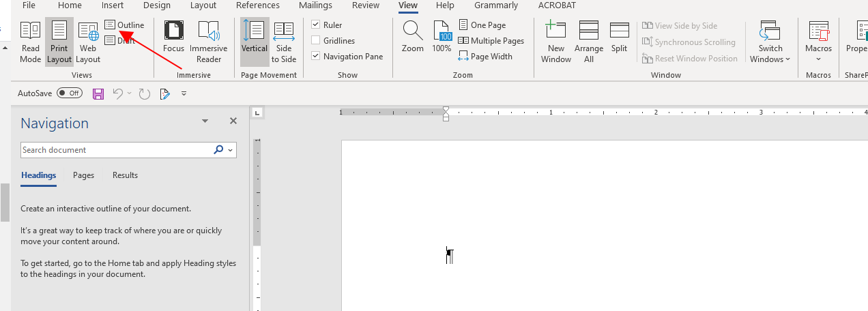Image resolution: width=868 pixels, height=311 pixels.
Task: Click the Editor check icon in quick access toolbar
Action: [164, 93]
